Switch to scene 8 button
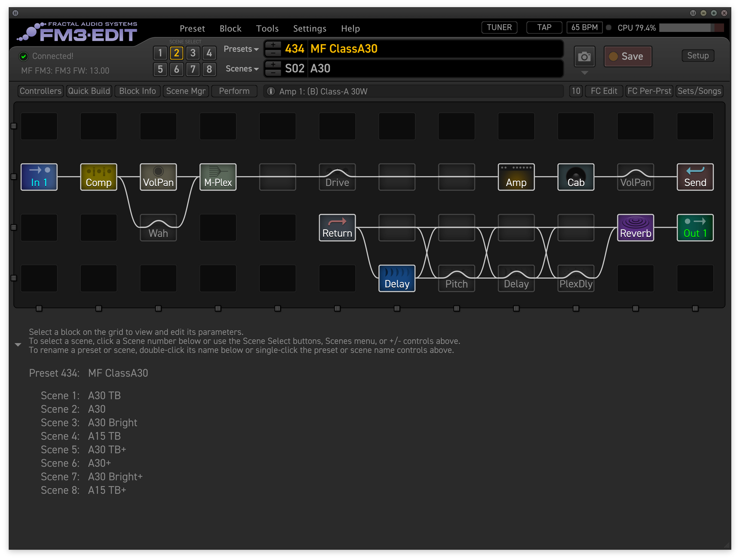 coord(209,69)
